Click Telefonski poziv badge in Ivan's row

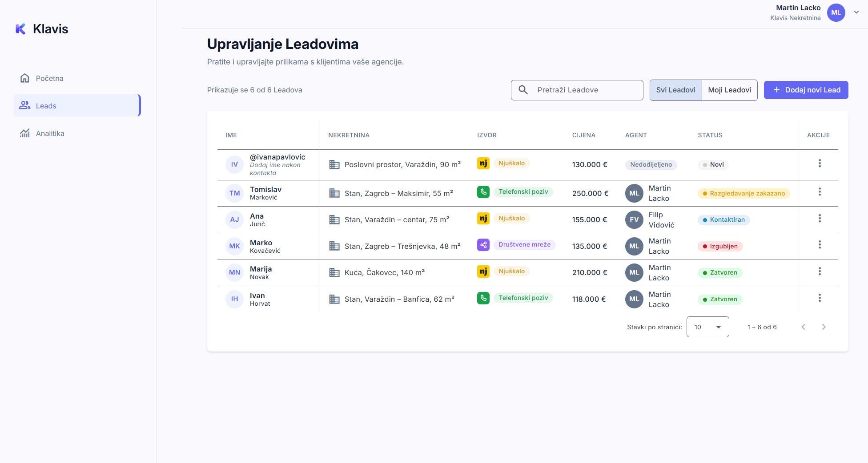(523, 298)
